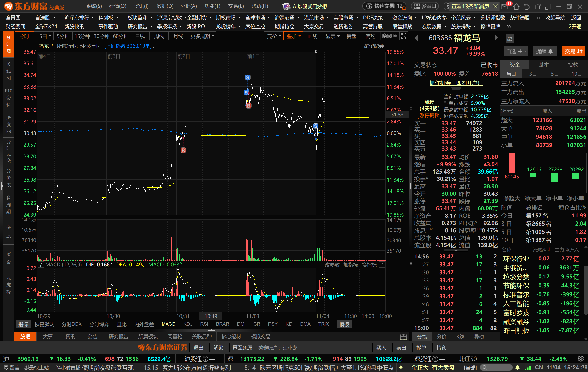The image size is (588, 372).
Task: Switch to the 日线 chart tab
Action: click(x=140, y=36)
